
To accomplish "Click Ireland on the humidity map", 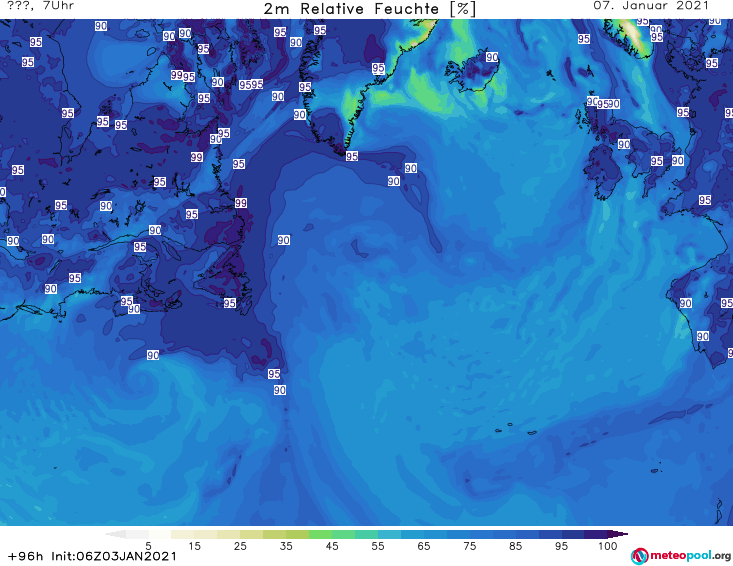I will click(x=603, y=173).
